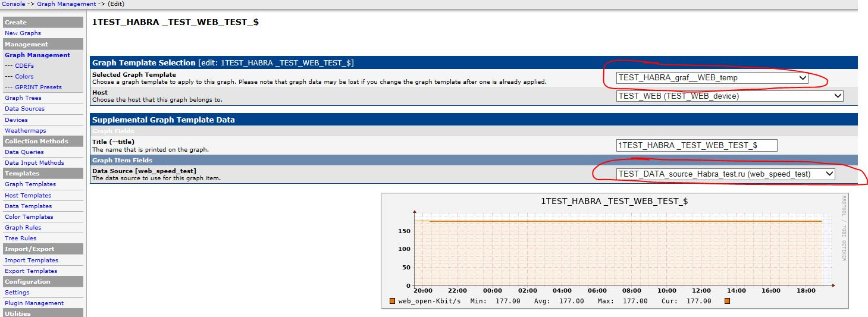The image size is (868, 317).
Task: Click the orange web_open-Kbit/s legend swatch
Action: 392,301
